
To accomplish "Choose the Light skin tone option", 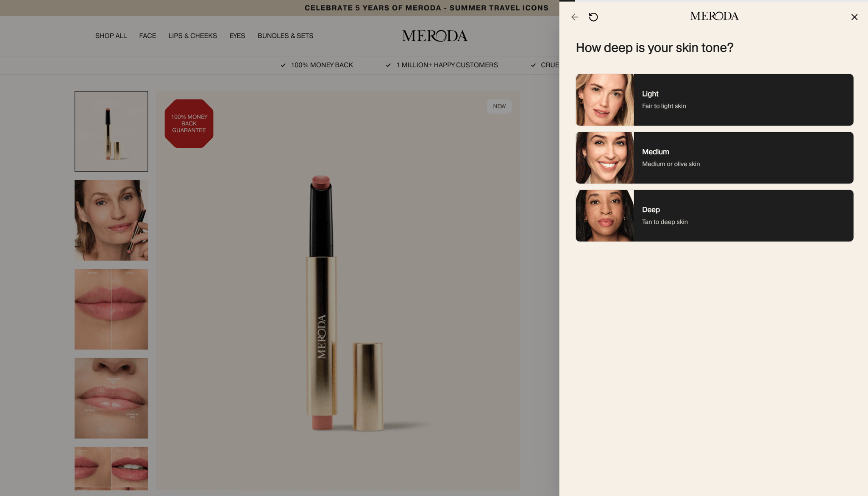I will (715, 100).
